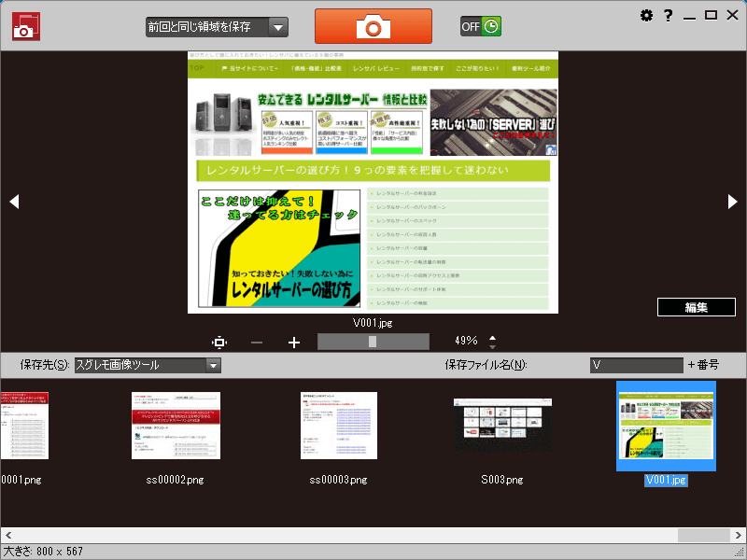Select the ss00003.png thumbnail
This screenshot has width=747, height=560.
[x=339, y=426]
